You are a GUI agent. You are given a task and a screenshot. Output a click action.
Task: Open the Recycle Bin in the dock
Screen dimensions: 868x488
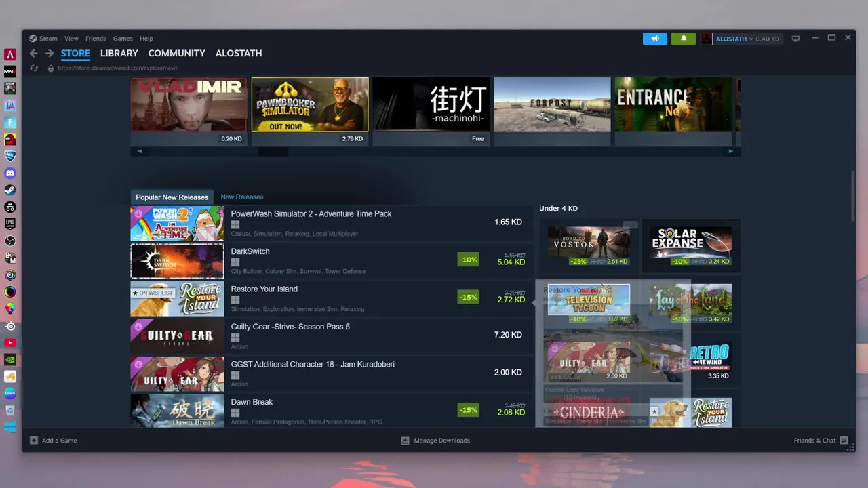pos(10,411)
